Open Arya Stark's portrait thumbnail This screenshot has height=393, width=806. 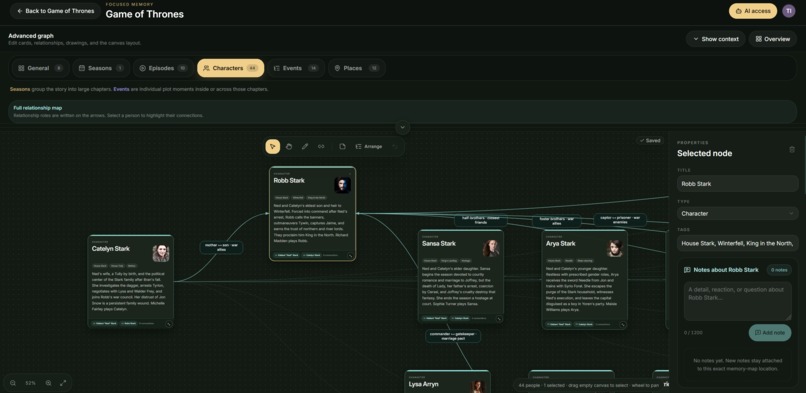pos(615,248)
